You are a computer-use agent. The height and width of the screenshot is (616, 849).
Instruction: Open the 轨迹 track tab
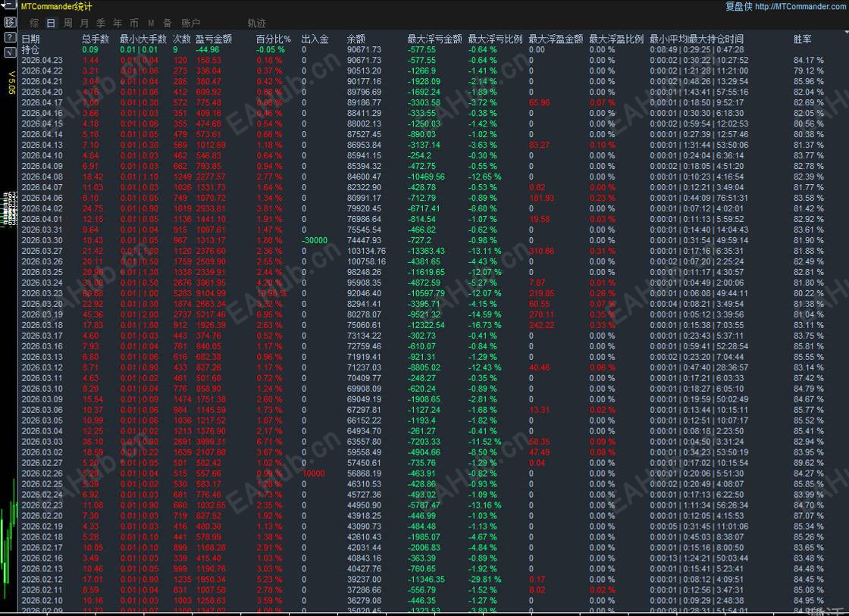257,23
